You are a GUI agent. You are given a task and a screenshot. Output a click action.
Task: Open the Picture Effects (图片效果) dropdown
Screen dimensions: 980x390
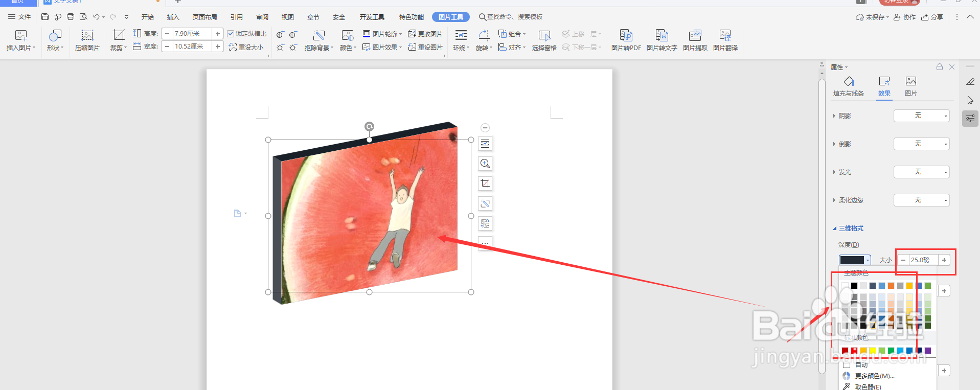point(382,47)
